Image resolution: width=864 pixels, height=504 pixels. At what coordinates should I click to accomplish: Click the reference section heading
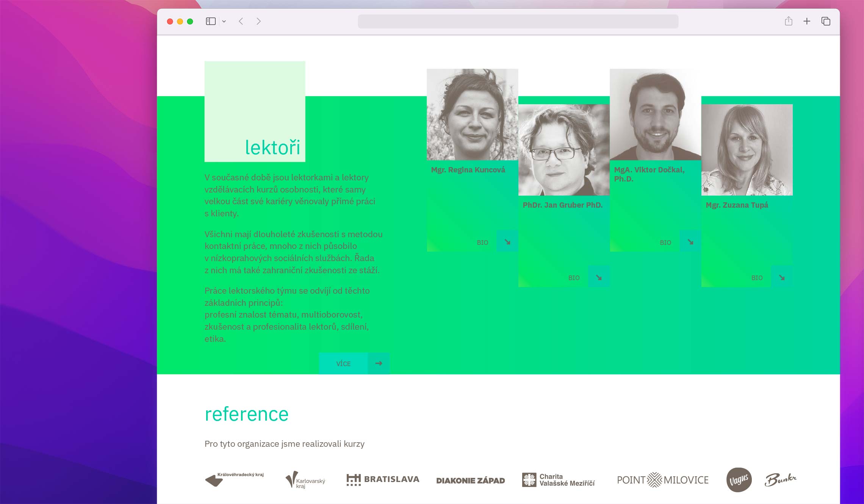(x=247, y=414)
